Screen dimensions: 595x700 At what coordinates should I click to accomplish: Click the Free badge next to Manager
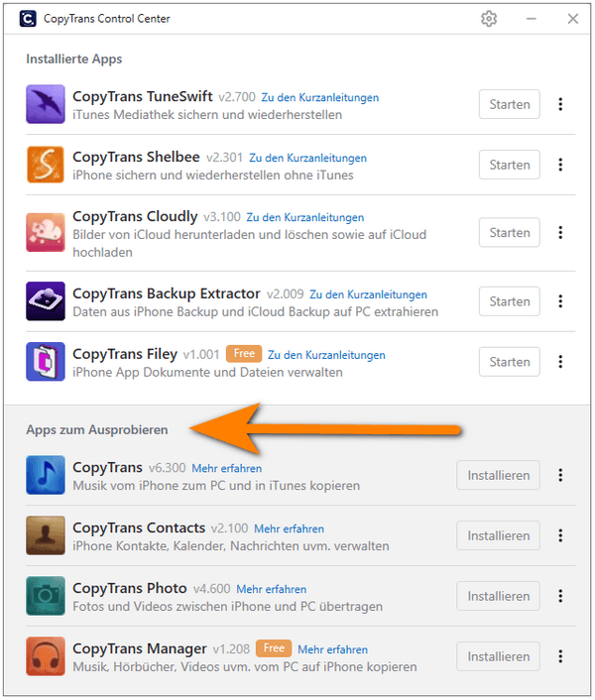pyautogui.click(x=274, y=648)
